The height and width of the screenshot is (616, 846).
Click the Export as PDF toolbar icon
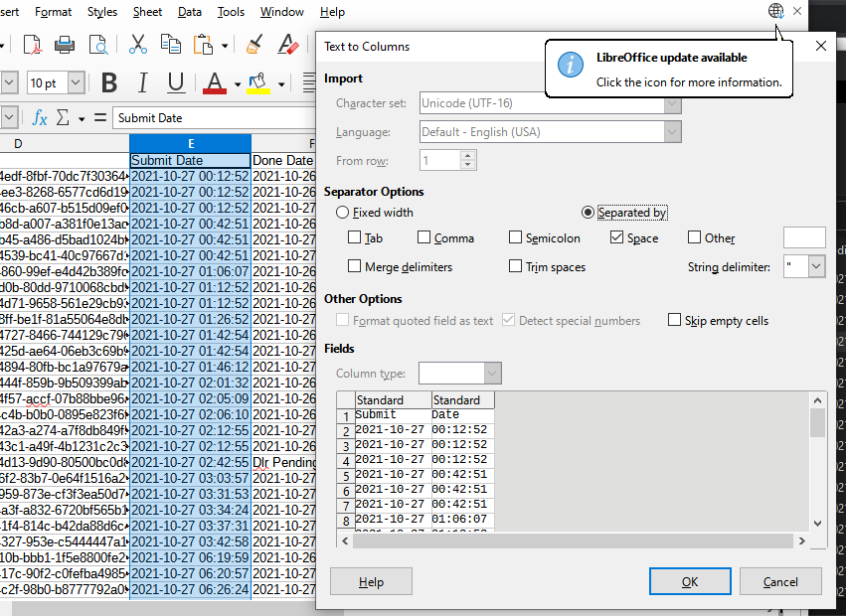pos(33,45)
